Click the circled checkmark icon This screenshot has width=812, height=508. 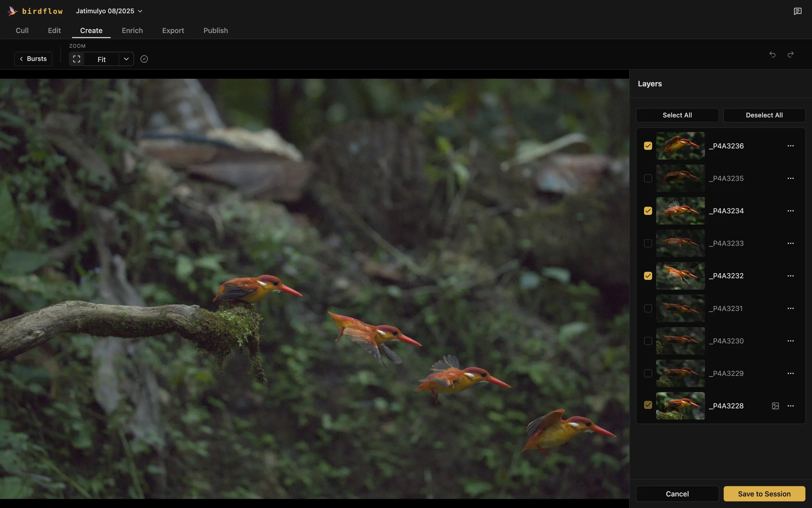[x=144, y=59]
